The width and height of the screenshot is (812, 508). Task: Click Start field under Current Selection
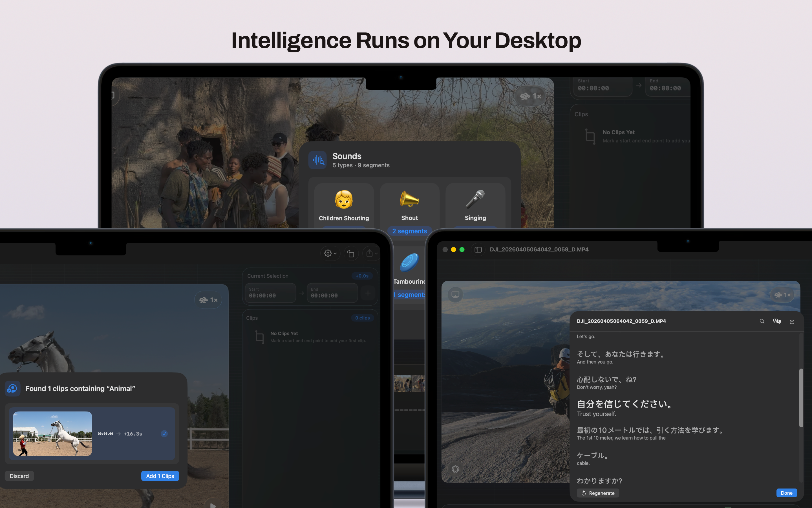[270, 293]
